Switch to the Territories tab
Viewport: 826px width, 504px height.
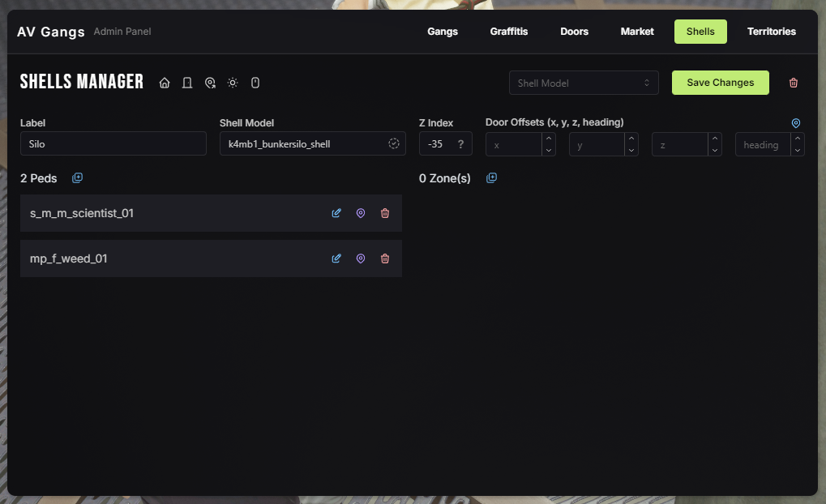771,32
